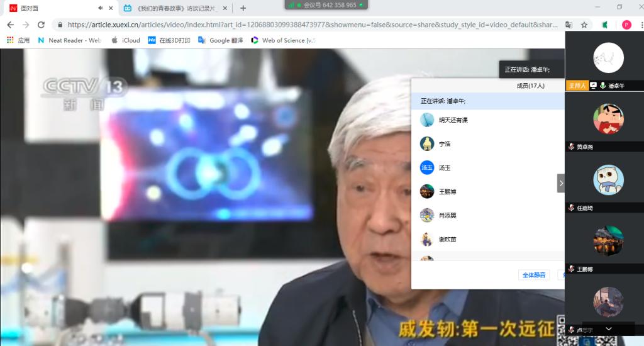Viewport: 644px width, 346px height.
Task: Open the Neat Reader bookmark
Action: click(x=69, y=40)
